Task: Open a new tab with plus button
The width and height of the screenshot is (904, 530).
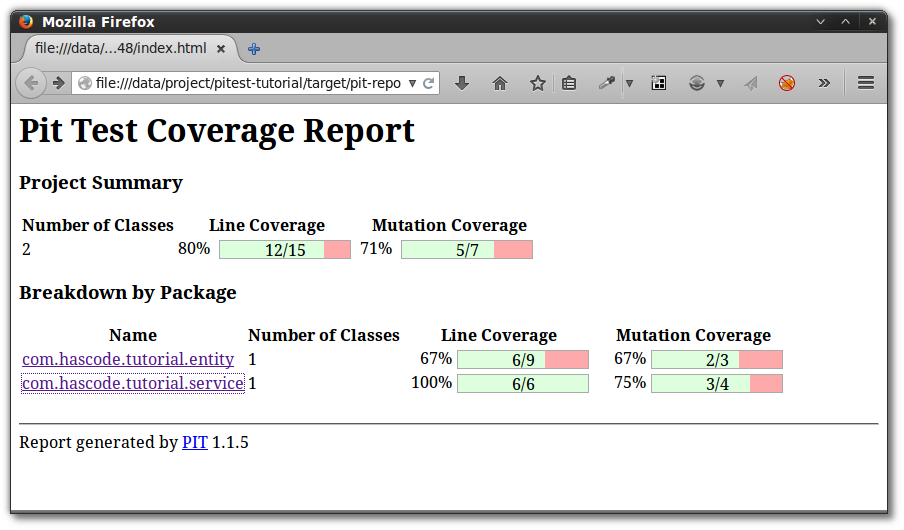Action: coord(254,49)
